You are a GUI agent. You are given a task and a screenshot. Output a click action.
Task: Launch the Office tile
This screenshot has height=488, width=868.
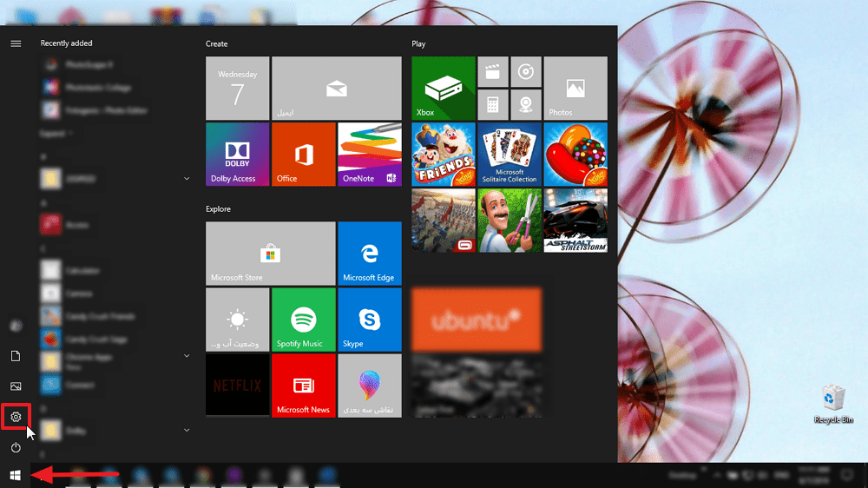click(x=303, y=154)
